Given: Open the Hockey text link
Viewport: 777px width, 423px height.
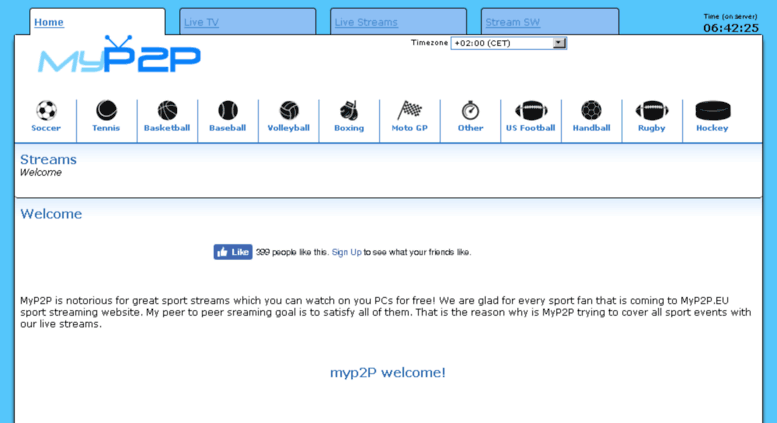Looking at the screenshot, I should point(712,128).
